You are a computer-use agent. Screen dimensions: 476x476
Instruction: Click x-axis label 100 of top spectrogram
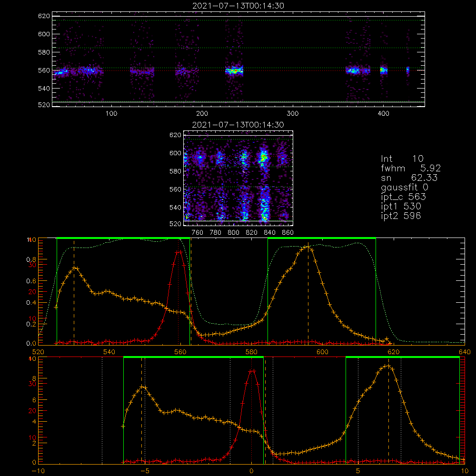(111, 113)
